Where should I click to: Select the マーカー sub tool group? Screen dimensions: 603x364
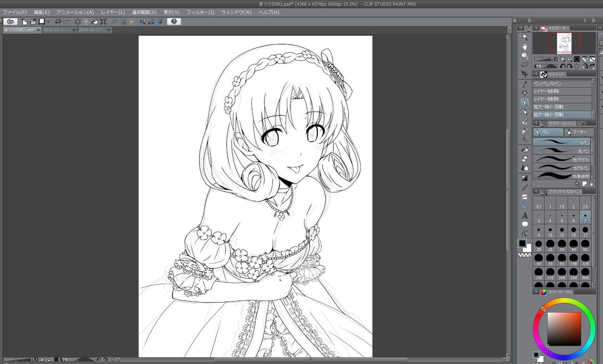579,132
